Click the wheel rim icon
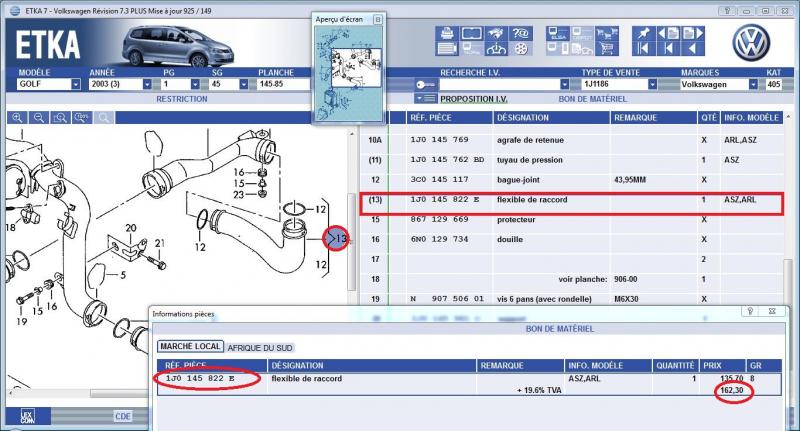 tap(520, 48)
